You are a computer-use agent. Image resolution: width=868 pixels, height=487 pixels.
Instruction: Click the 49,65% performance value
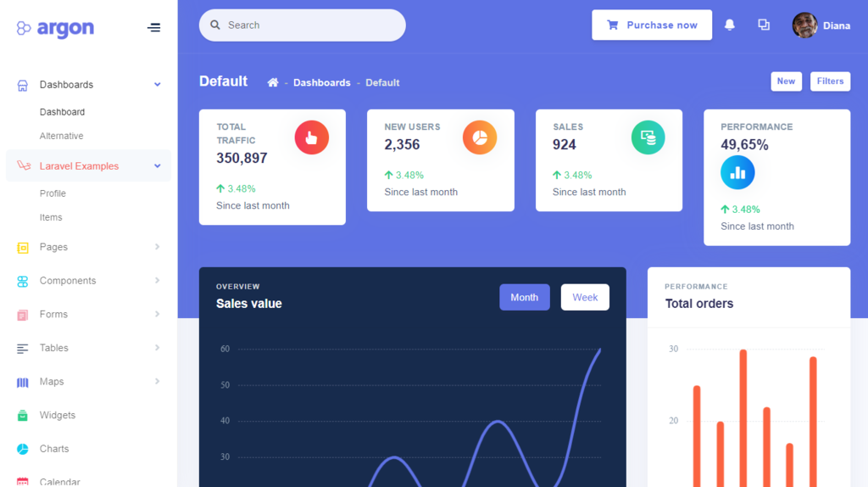[744, 144]
